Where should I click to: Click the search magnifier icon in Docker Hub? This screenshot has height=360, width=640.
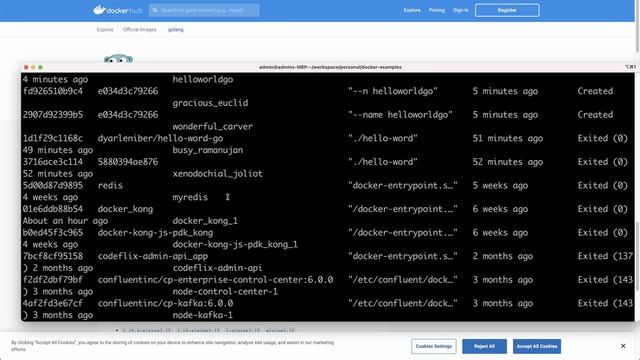point(155,10)
